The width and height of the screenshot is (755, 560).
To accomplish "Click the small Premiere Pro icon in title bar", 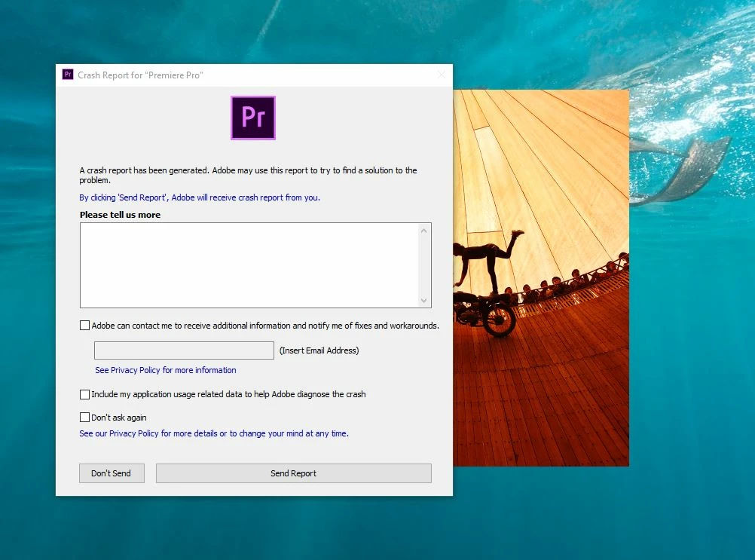I will tap(68, 75).
